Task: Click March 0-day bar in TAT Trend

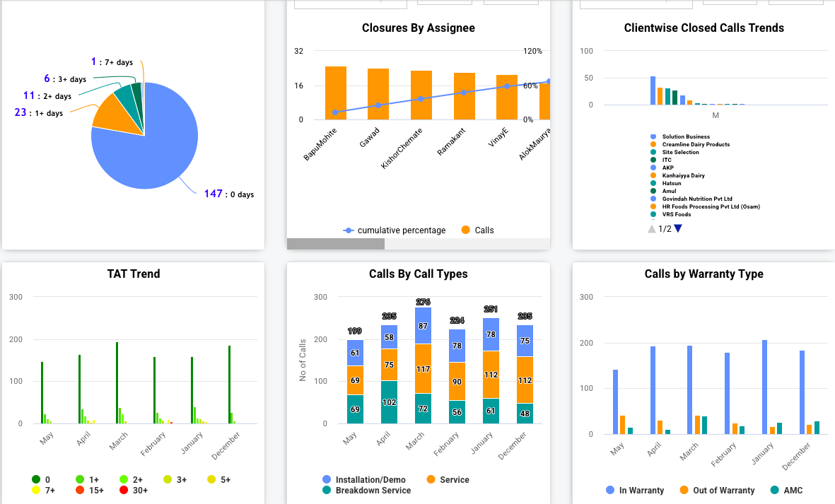Action: pyautogui.click(x=117, y=383)
